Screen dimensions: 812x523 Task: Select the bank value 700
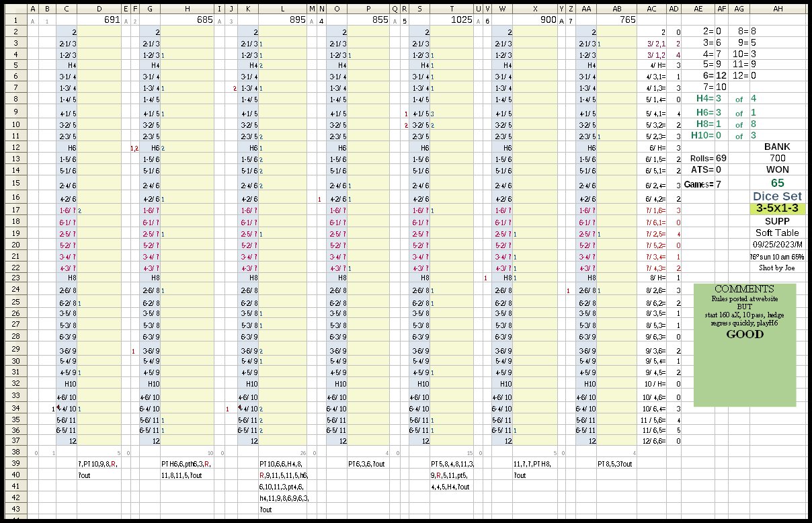(x=778, y=158)
